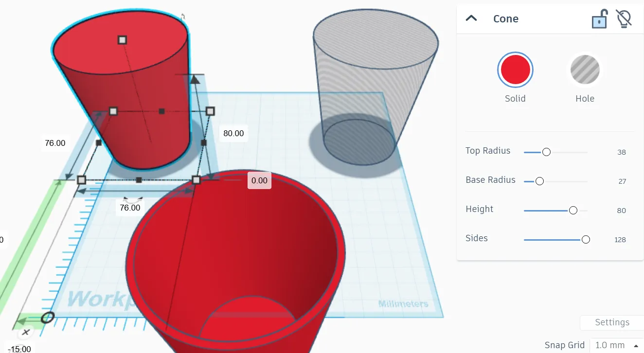Screen dimensions: 644x353
Task: Click the -15.00 ruler position field
Action: coord(18,349)
